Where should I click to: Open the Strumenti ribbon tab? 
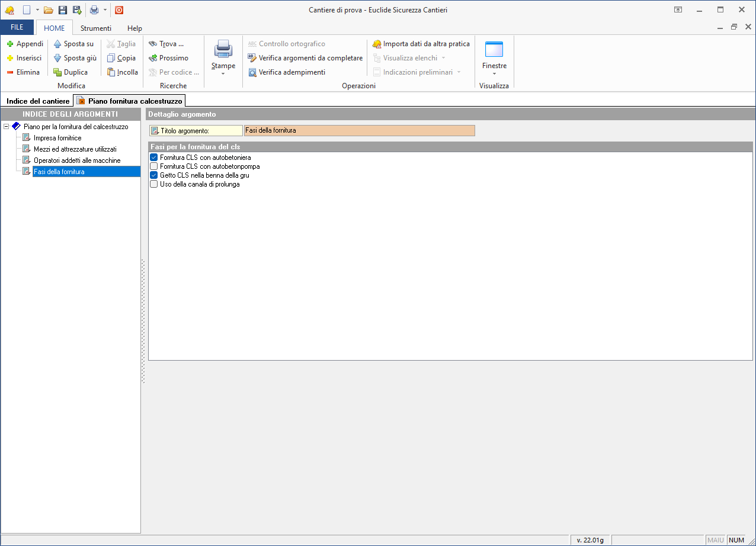[96, 28]
